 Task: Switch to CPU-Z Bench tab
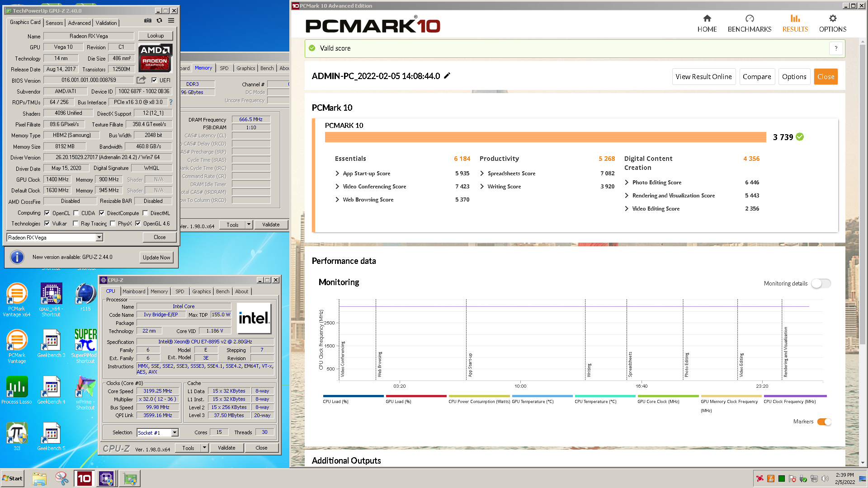(222, 291)
